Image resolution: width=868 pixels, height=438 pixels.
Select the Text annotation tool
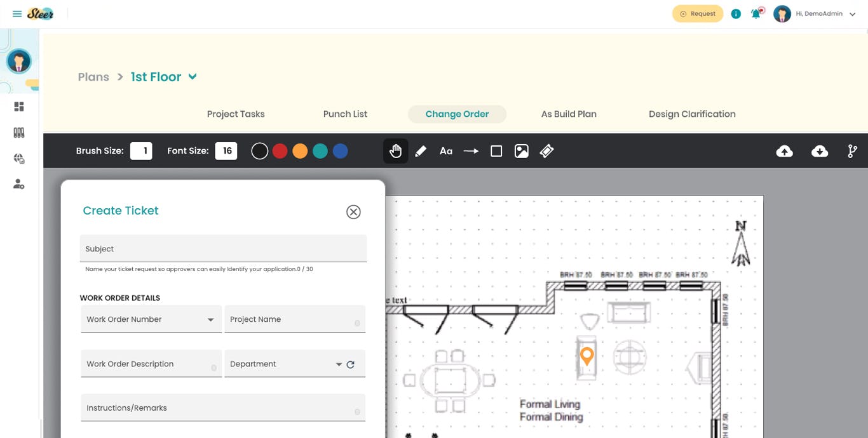[445, 150]
